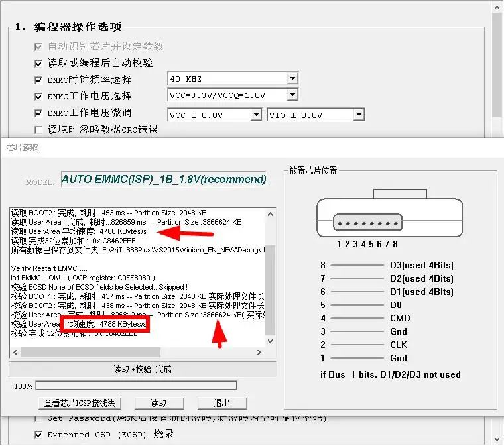
Task: Select log line 所有数据已保存到文件夹
Action: (x=138, y=250)
